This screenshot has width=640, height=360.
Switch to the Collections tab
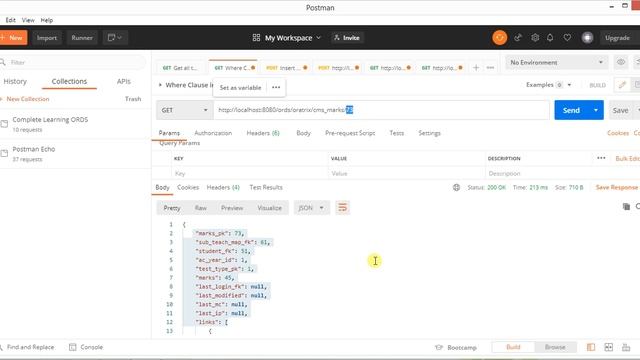click(69, 81)
